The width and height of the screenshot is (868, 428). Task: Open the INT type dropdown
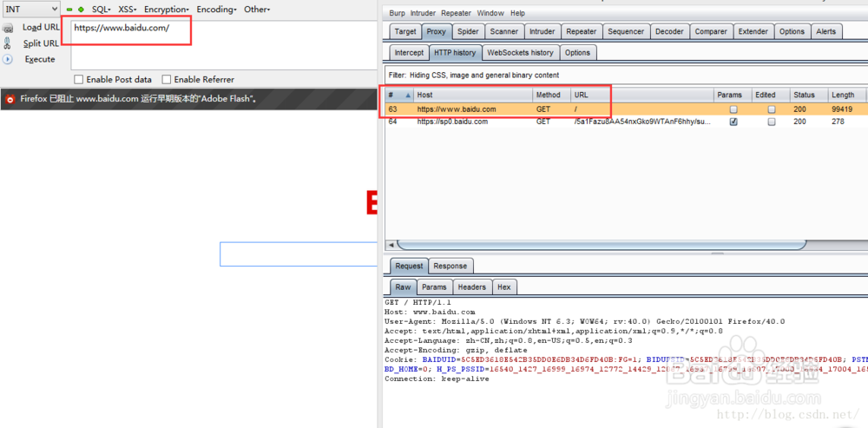click(x=30, y=9)
